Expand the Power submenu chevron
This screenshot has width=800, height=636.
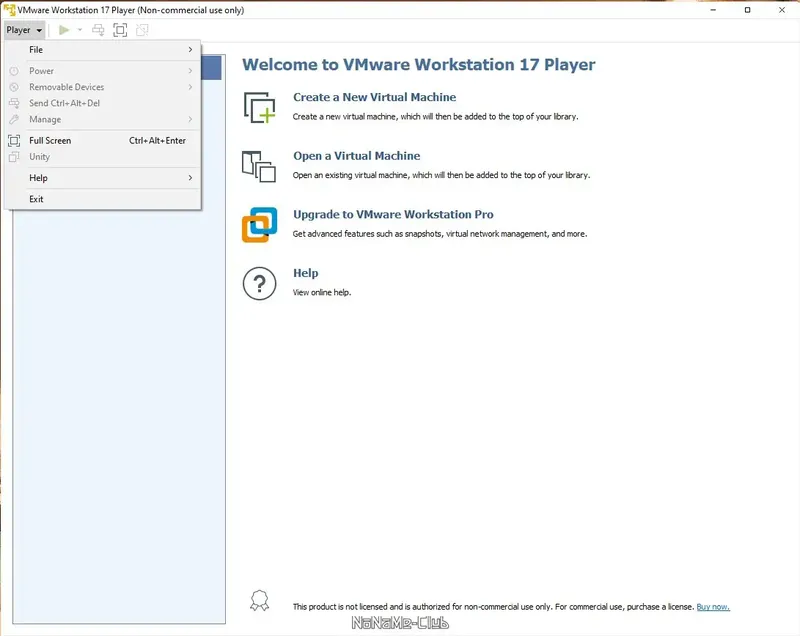coord(190,71)
